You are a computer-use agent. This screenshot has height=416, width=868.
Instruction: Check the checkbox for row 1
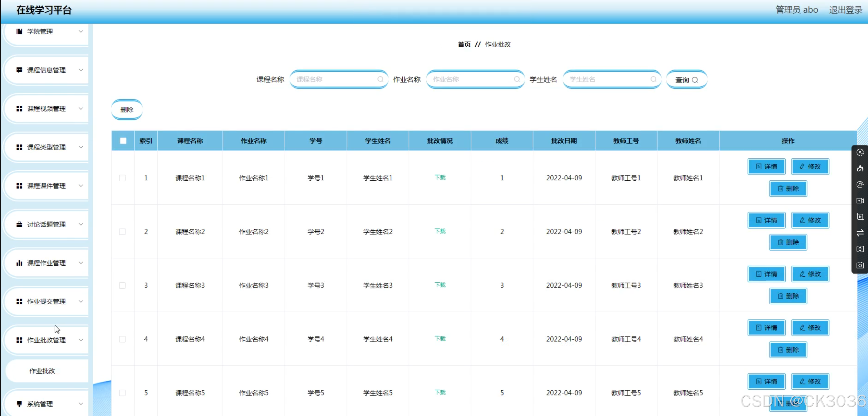point(122,178)
